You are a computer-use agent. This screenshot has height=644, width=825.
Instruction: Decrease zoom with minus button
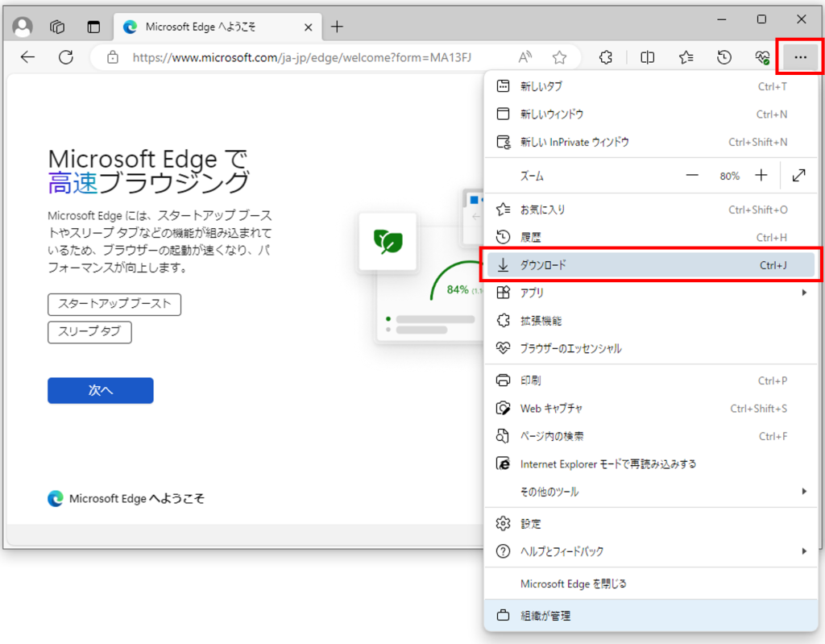692,176
